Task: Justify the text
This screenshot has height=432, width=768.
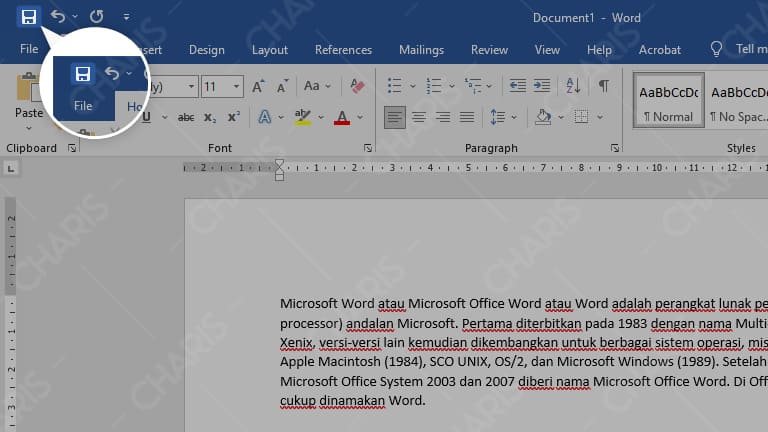Action: (467, 117)
